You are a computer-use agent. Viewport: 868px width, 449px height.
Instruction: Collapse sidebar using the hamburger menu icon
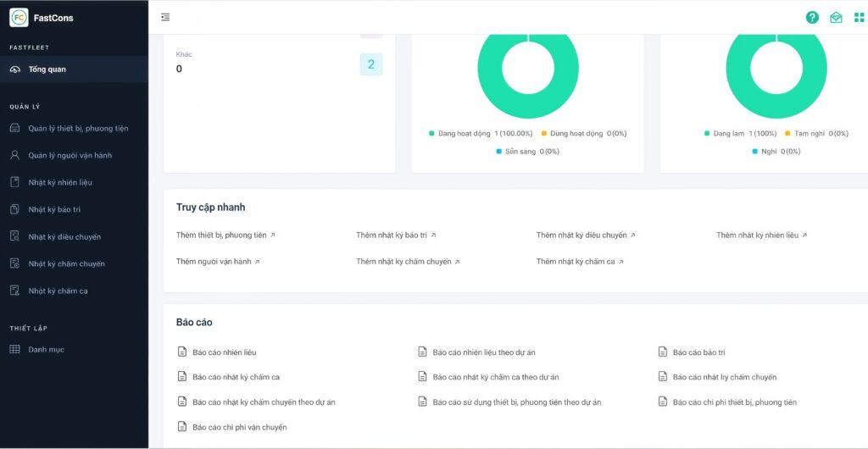pos(165,17)
